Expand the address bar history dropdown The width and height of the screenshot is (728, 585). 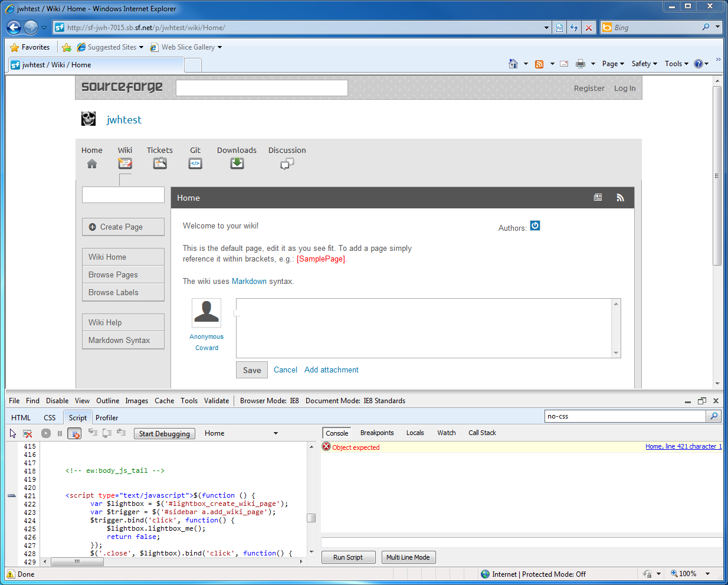coord(546,27)
